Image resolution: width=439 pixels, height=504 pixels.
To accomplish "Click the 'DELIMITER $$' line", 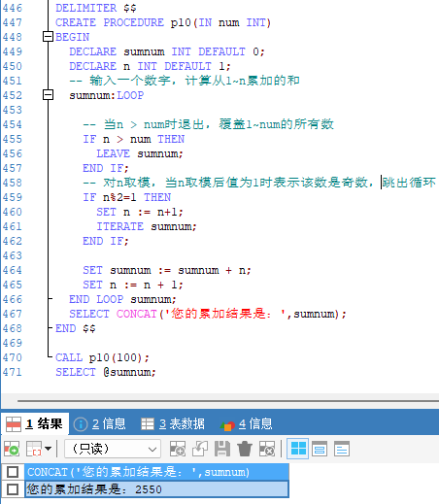I will click(96, 8).
